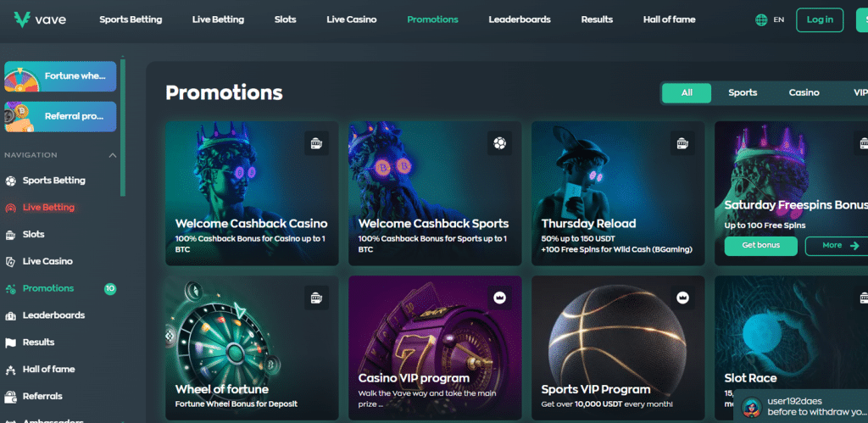Click the Leaderboards podium icon

tap(10, 315)
